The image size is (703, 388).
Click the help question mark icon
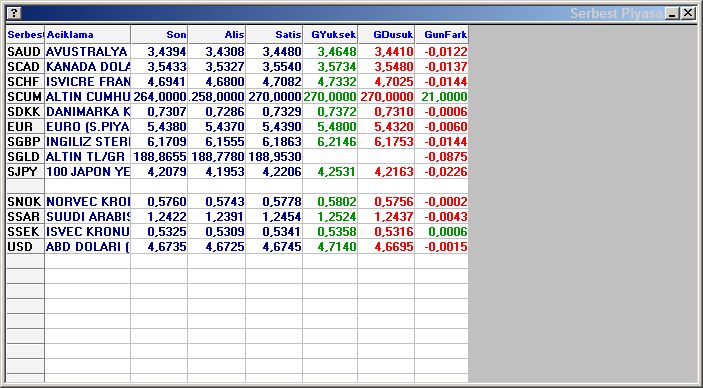coord(14,13)
